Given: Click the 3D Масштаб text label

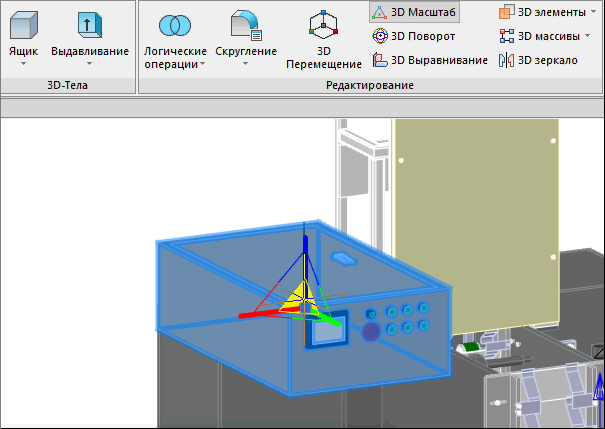Looking at the screenshot, I should (423, 12).
